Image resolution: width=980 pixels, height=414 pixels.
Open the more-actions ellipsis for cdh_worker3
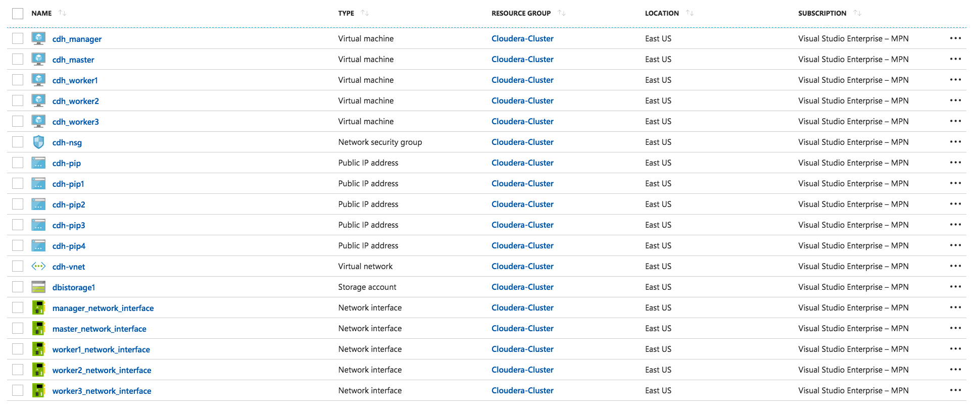tap(955, 121)
